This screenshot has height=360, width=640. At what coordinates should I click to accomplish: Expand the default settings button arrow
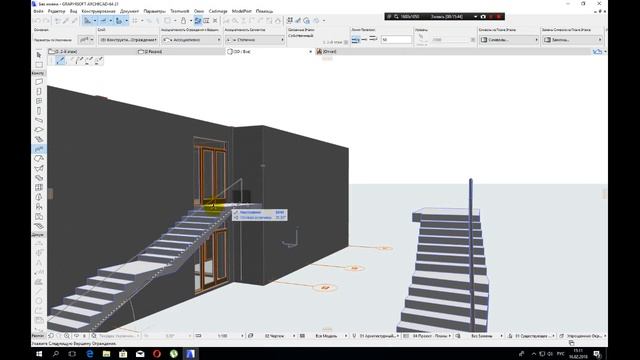point(92,40)
